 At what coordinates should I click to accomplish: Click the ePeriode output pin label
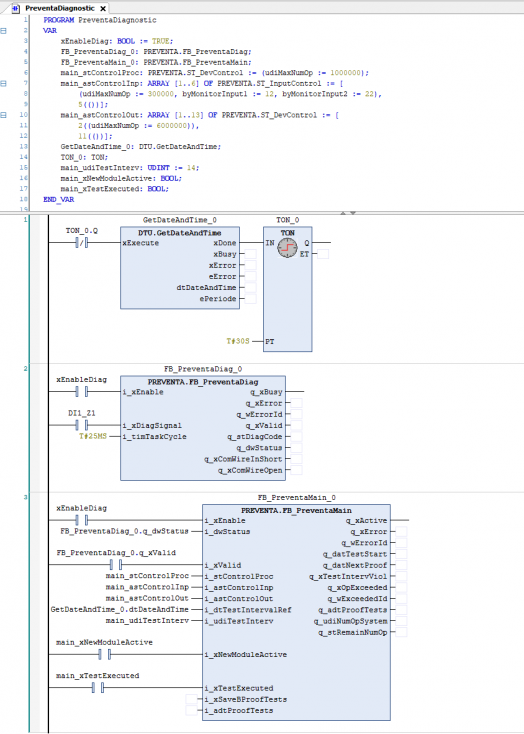[218, 299]
